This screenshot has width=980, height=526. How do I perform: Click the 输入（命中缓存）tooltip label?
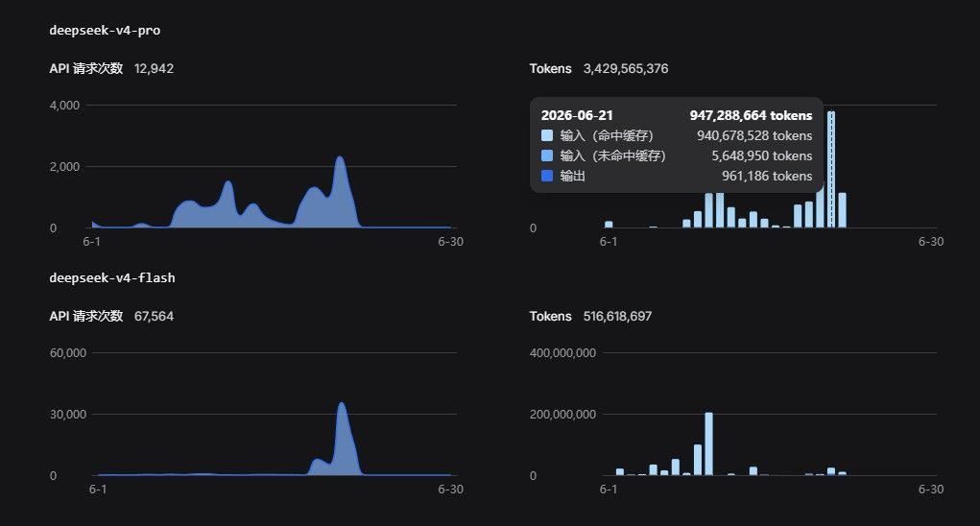point(607,135)
